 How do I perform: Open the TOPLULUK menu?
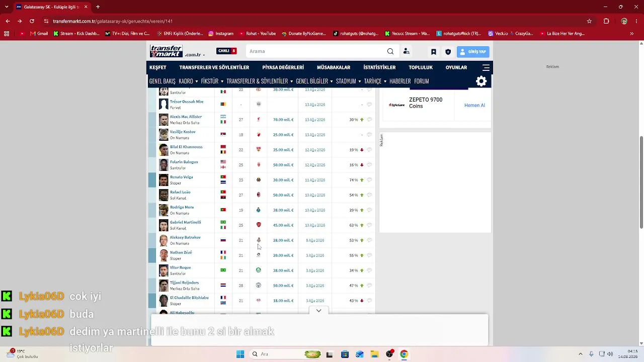pyautogui.click(x=421, y=67)
